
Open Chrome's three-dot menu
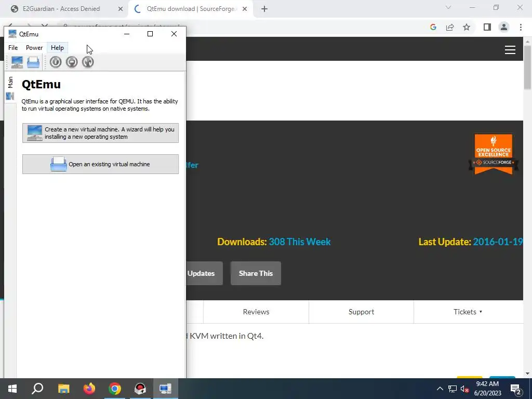click(x=521, y=27)
